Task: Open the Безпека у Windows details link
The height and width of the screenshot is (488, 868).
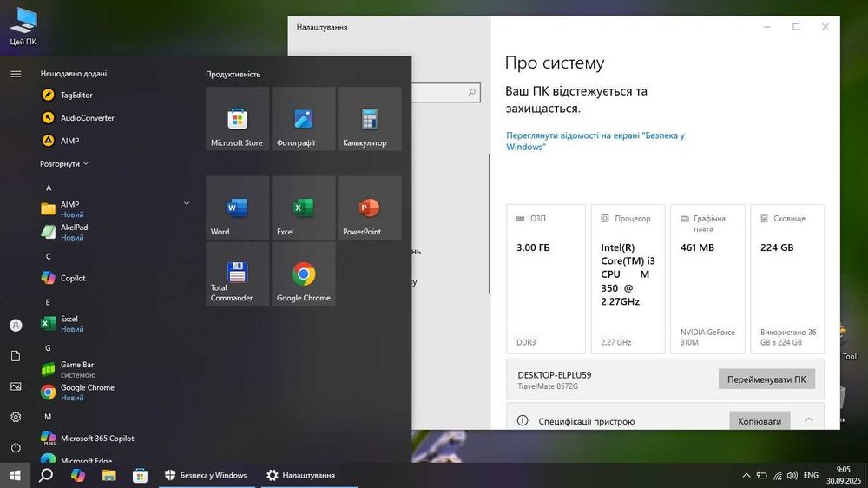Action: pyautogui.click(x=595, y=142)
